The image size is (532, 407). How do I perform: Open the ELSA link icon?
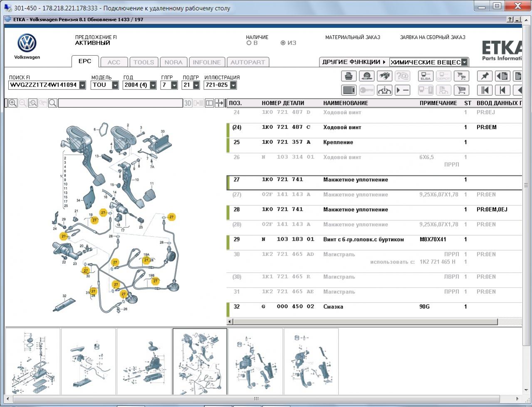426,76
